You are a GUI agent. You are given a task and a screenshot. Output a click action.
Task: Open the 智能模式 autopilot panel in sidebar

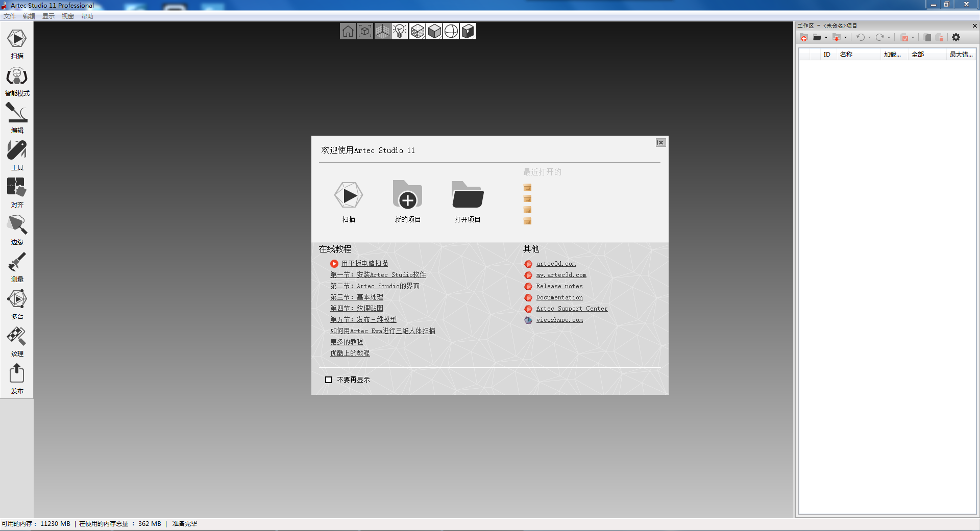point(17,78)
